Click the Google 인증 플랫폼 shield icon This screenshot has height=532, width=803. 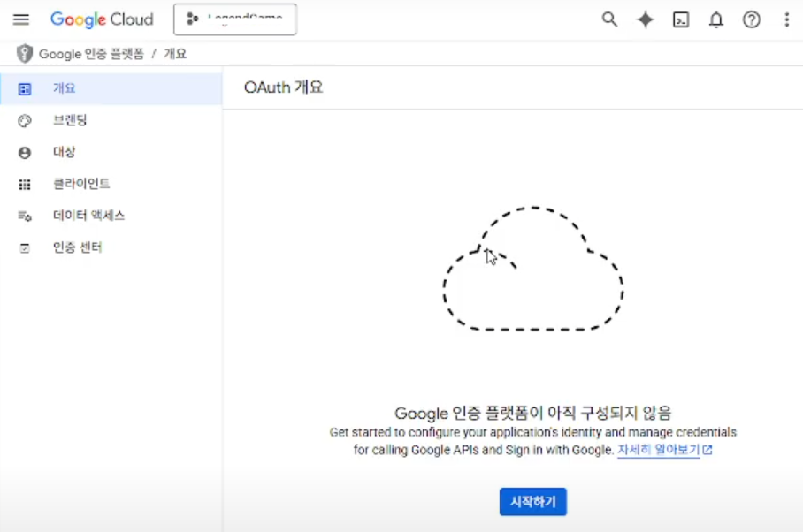[24, 54]
